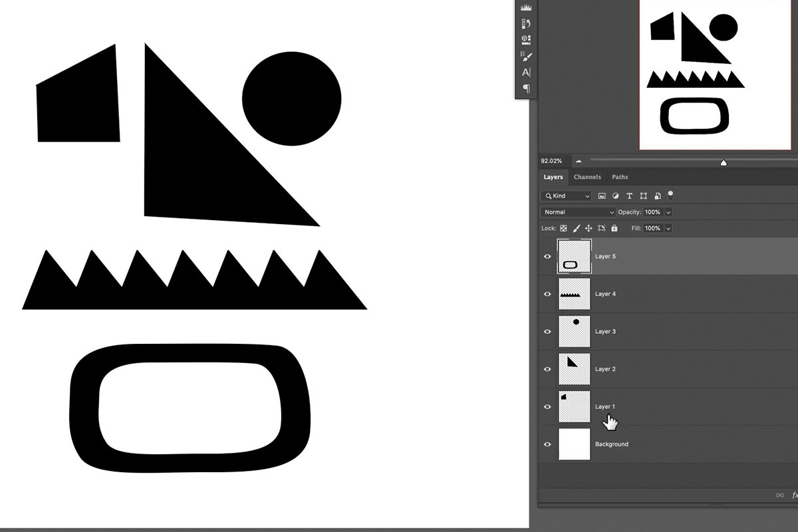Filter layers by shape layers
This screenshot has width=798, height=532.
[x=643, y=196]
